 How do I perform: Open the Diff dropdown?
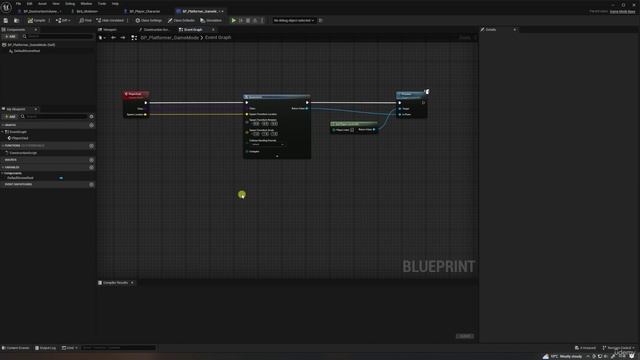[63, 20]
